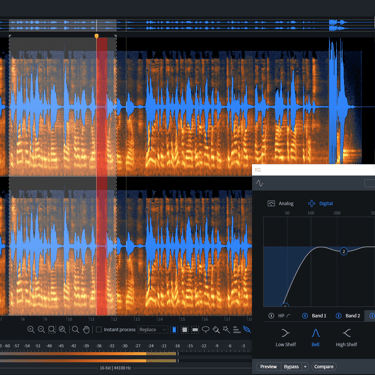Screen dimensions: 375x375
Task: Click the zoom to selection icon
Action: pos(52,330)
